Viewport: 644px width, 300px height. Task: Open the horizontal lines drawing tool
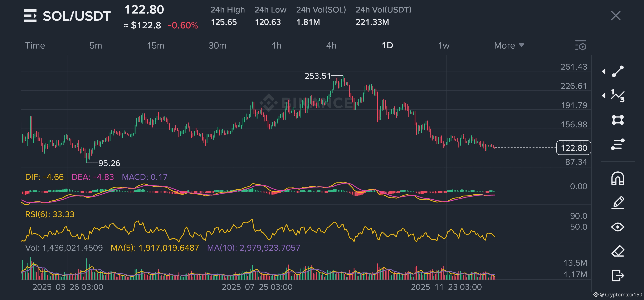(618, 144)
